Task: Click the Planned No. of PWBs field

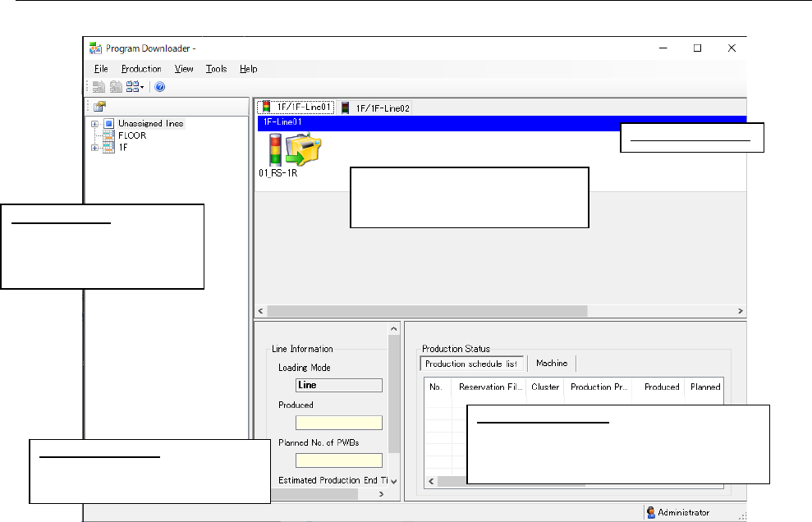Action: 338,460
